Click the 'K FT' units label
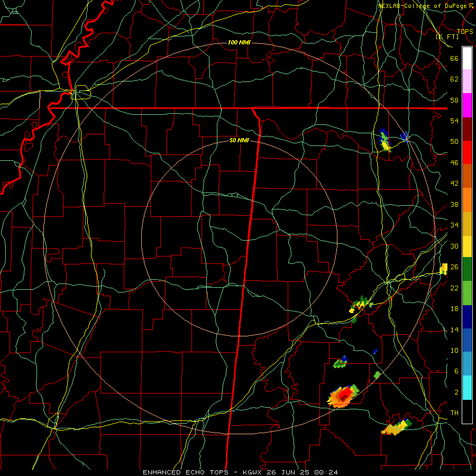 point(447,37)
